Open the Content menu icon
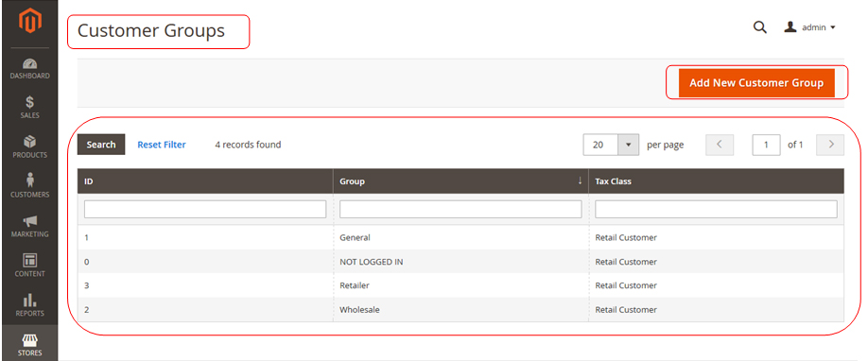Viewport: 868px width, 361px height. 29,266
